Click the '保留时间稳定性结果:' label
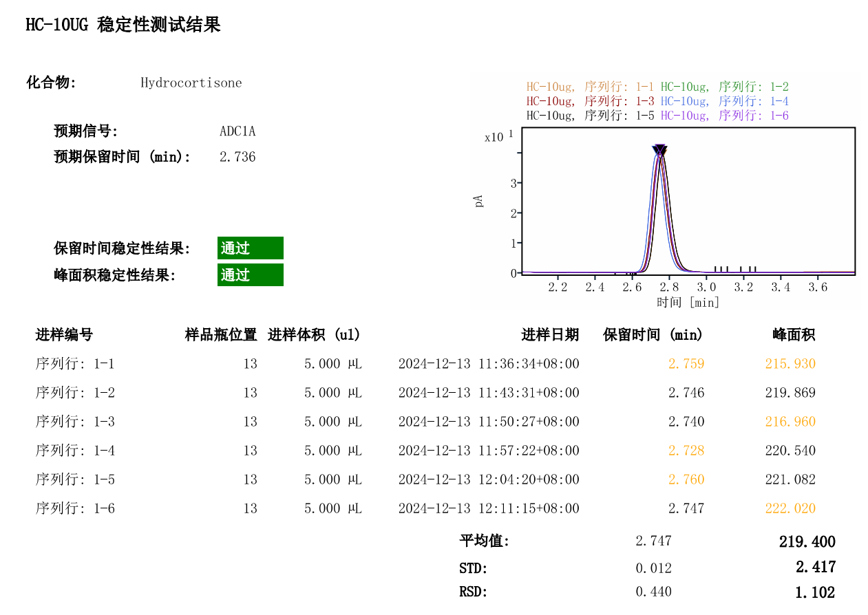 (123, 248)
